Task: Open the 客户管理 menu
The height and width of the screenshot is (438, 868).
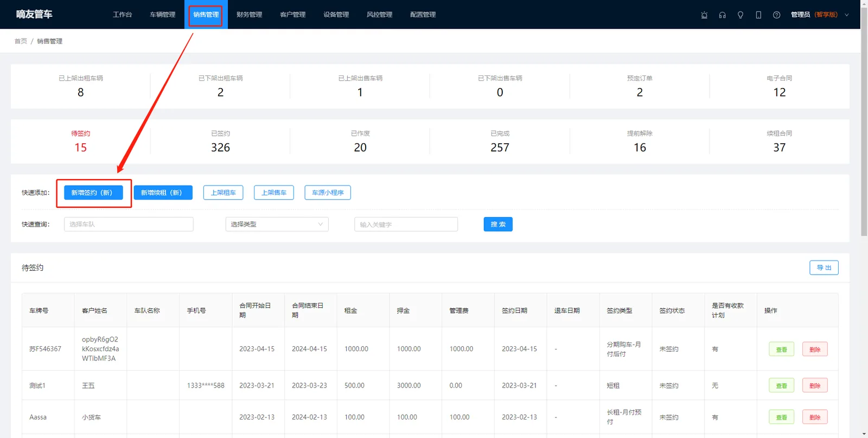Action: tap(292, 15)
